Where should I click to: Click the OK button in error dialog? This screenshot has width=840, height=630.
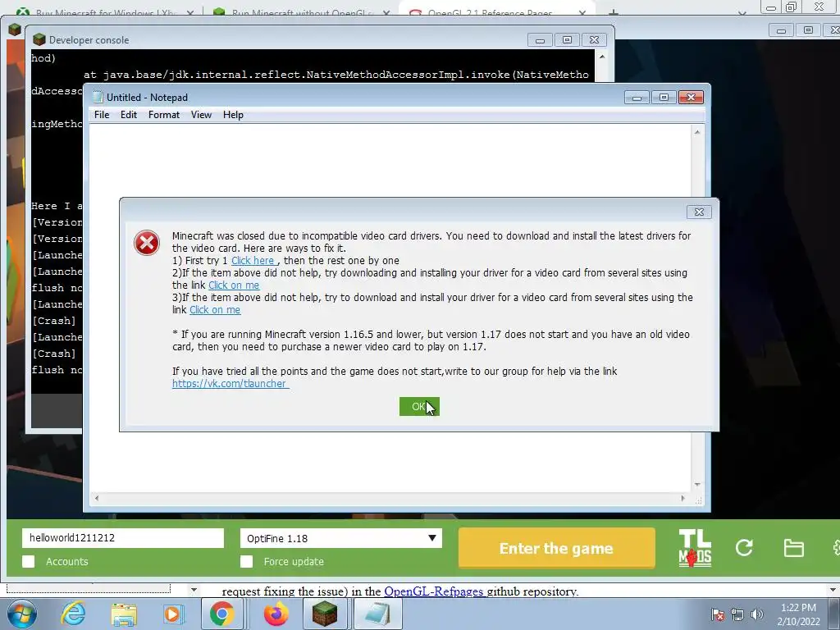pos(419,407)
